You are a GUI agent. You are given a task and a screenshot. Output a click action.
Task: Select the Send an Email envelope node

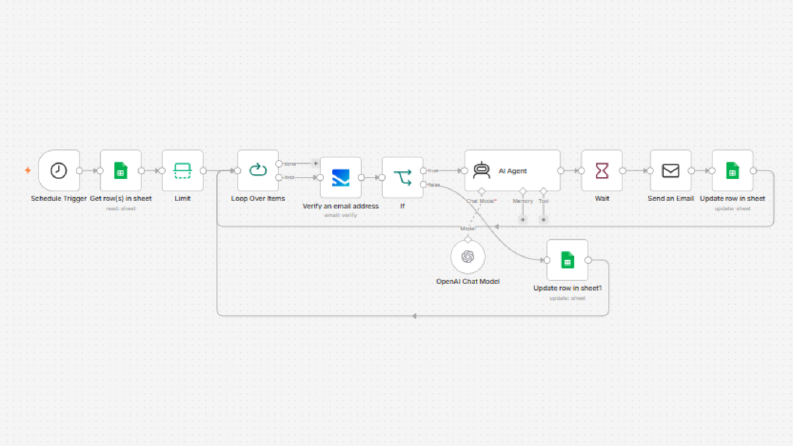[x=671, y=170]
